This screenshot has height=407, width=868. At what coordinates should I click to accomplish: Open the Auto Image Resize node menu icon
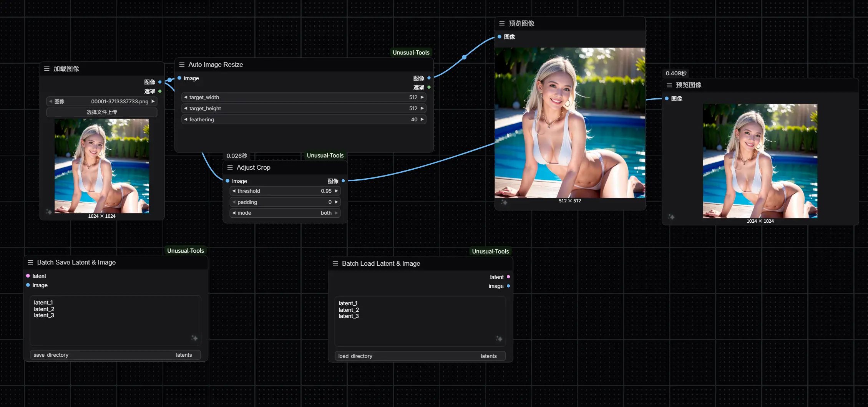[x=182, y=65]
